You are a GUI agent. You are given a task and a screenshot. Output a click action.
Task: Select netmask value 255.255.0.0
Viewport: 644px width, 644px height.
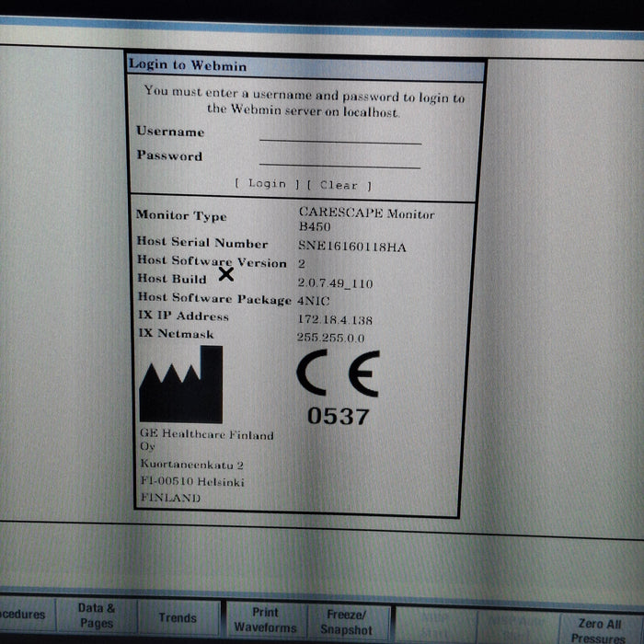[x=330, y=338]
